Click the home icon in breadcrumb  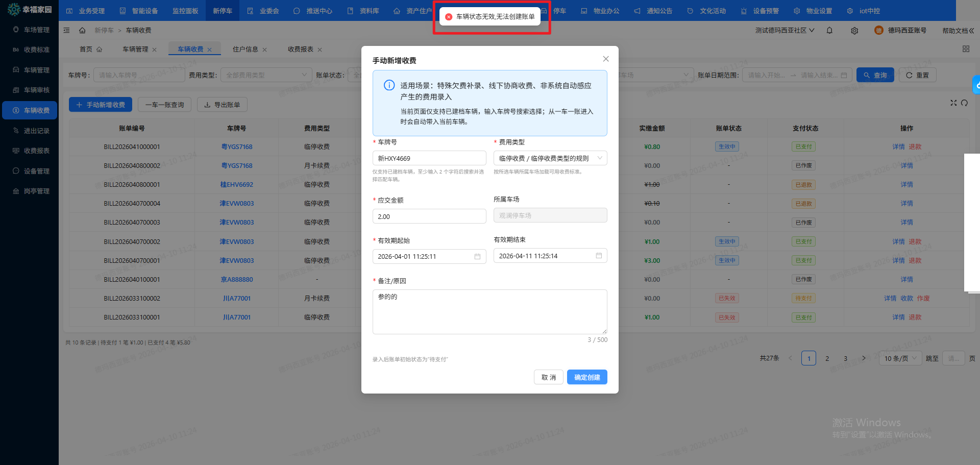click(82, 31)
